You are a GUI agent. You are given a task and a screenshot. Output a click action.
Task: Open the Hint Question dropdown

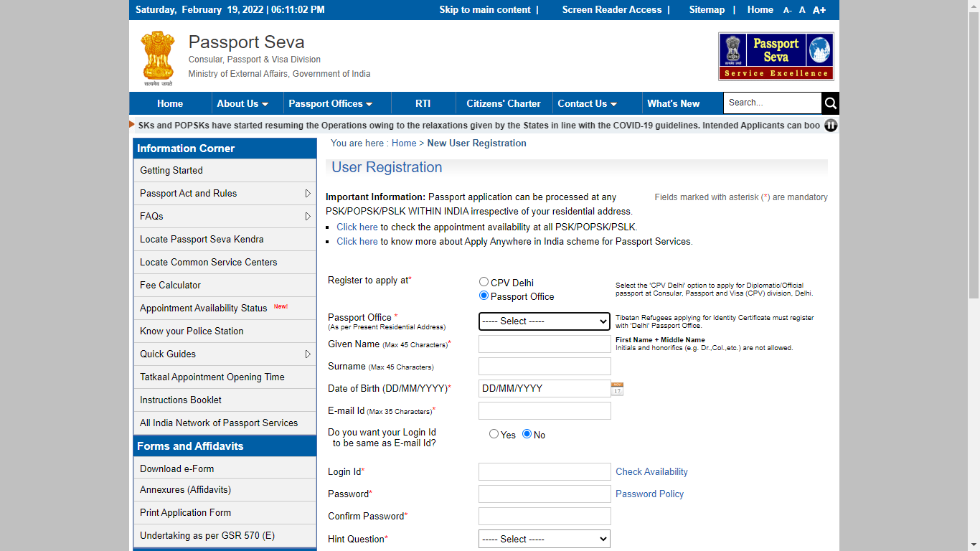pos(545,539)
